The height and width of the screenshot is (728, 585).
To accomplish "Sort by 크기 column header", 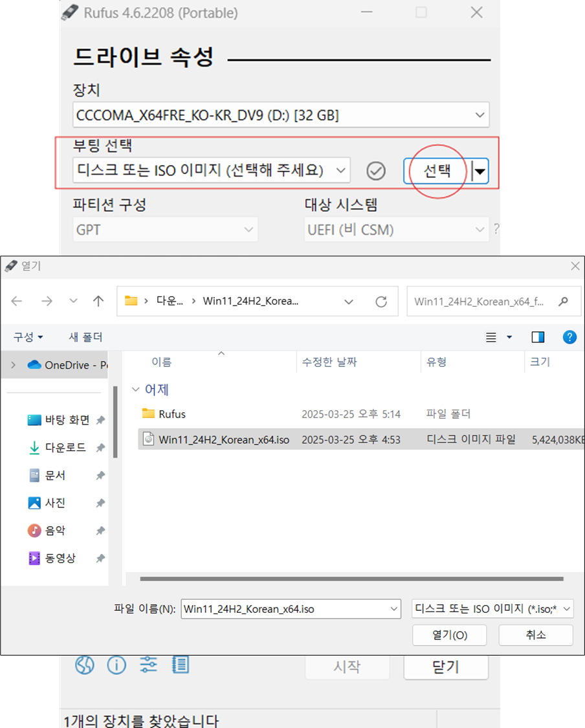I will point(540,362).
